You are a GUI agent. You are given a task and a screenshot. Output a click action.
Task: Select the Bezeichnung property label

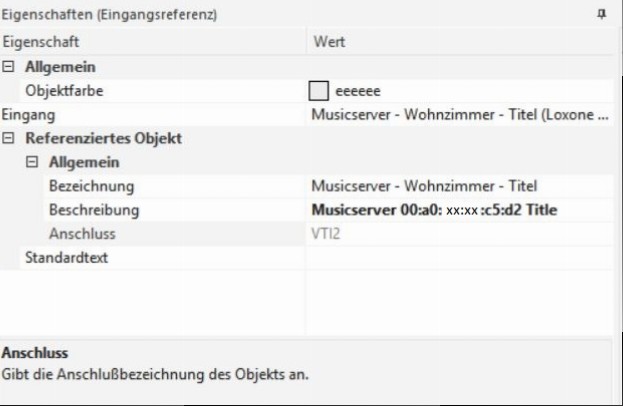point(91,186)
